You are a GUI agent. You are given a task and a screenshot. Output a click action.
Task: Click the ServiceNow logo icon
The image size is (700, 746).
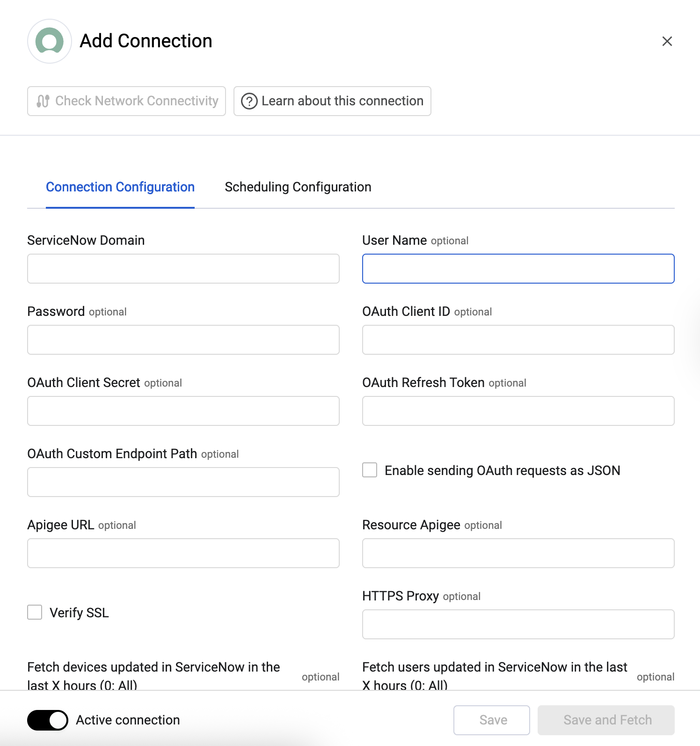50,41
